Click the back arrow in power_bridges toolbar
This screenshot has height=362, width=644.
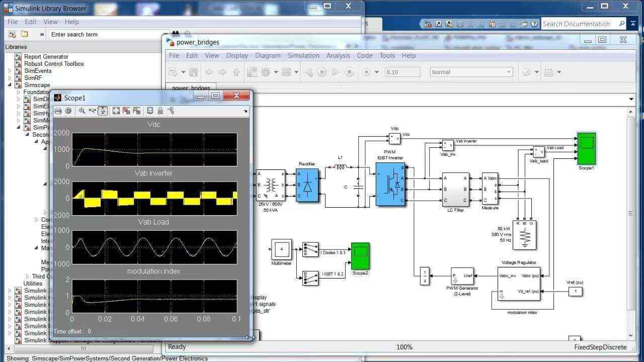[x=209, y=72]
